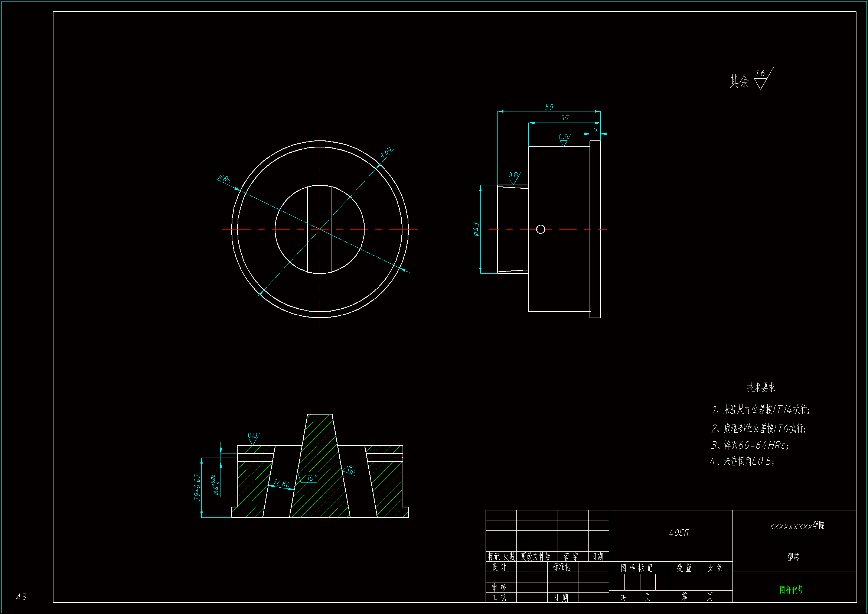Select the ø86 diameter dimension label
The height and width of the screenshot is (614, 868).
click(225, 179)
